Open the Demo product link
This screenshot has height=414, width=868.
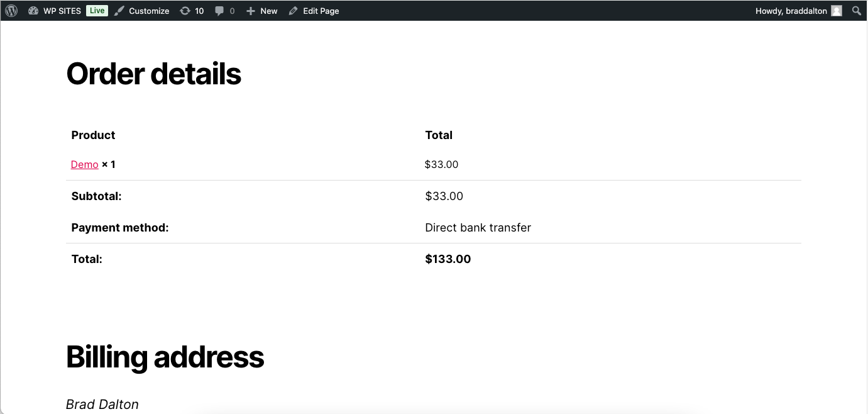pos(84,164)
